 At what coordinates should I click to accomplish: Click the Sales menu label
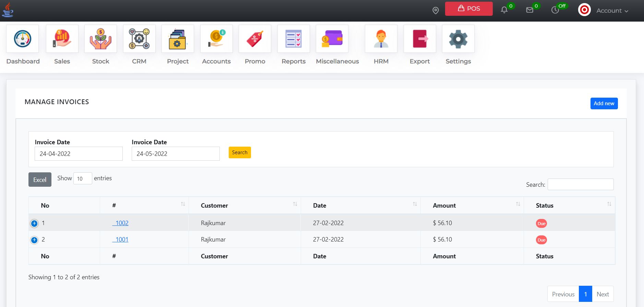[x=62, y=61]
